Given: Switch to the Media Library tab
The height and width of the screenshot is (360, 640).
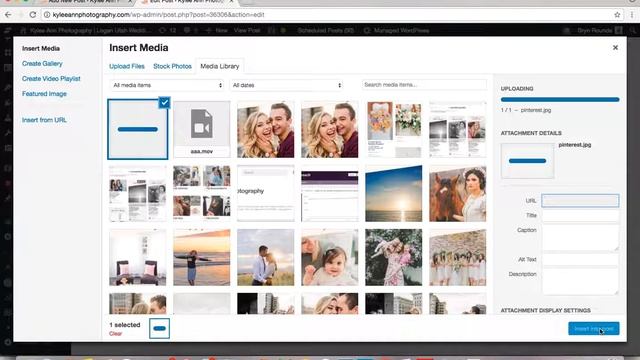Looking at the screenshot, I should (220, 66).
